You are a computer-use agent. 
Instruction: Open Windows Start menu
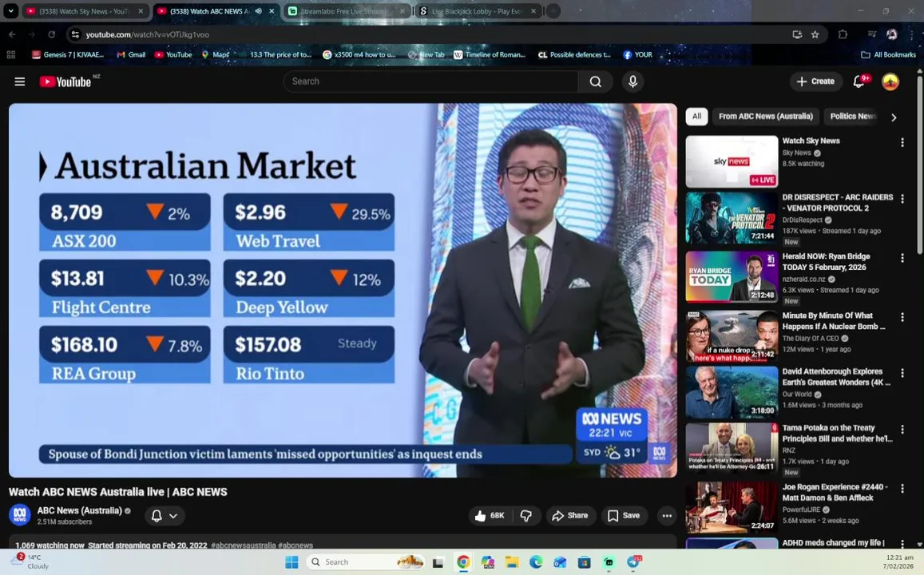click(291, 562)
